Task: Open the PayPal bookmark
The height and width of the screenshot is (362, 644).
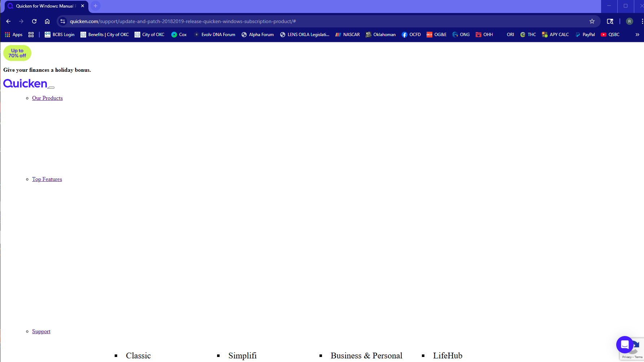Action: (585, 34)
